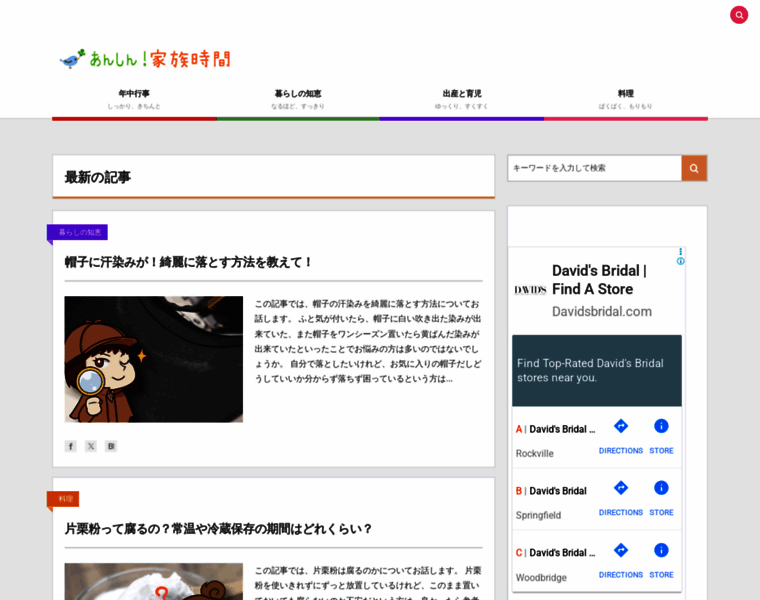This screenshot has width=760, height=600.
Task: Click STORE text for Springfield
Action: tap(661, 512)
